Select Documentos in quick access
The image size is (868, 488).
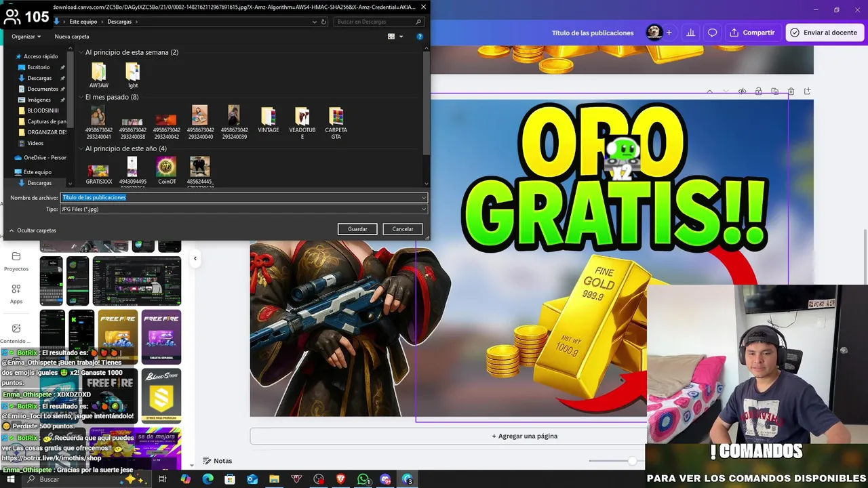(x=43, y=89)
